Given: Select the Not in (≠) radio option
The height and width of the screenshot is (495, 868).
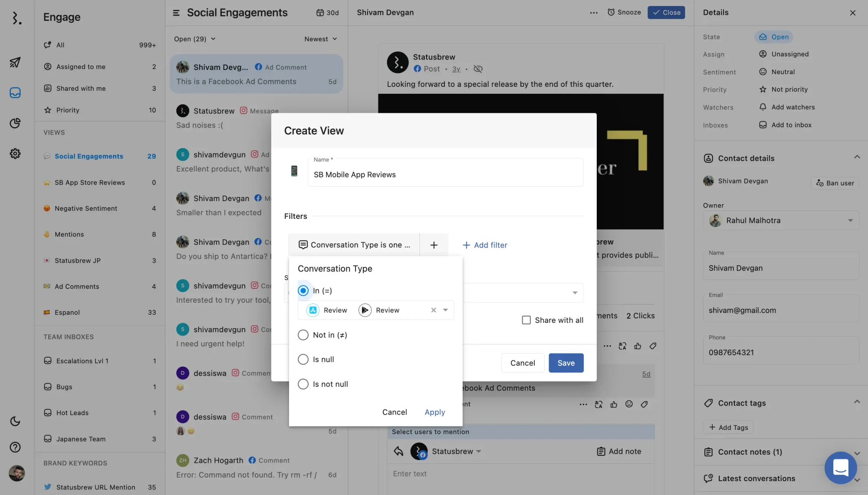Looking at the screenshot, I should pos(303,335).
